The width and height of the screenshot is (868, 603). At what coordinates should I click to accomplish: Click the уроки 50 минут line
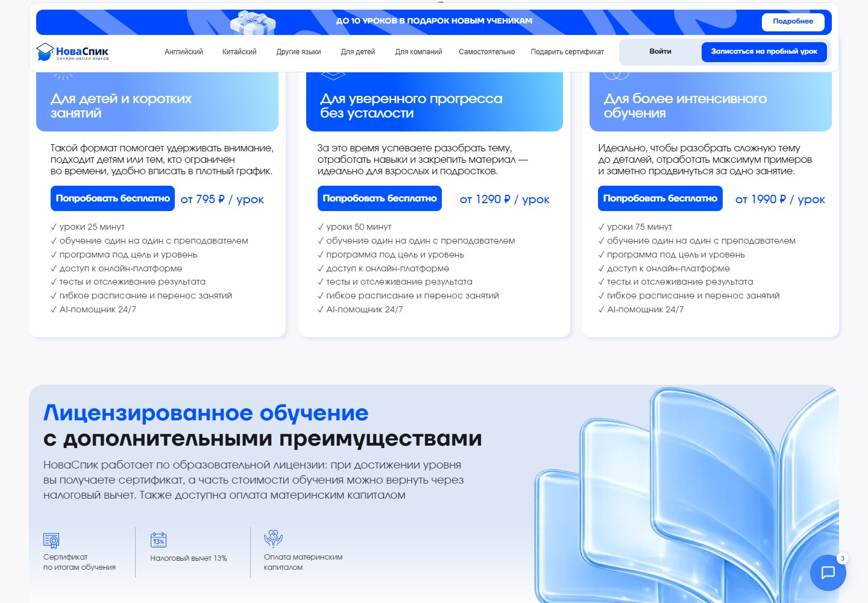pyautogui.click(x=354, y=227)
